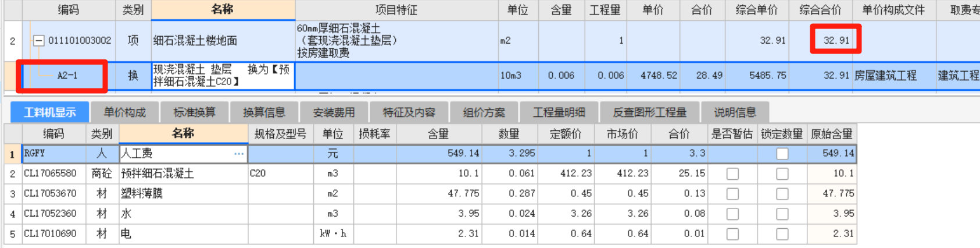Screen dimensions: 980x248
Task: Click top table 名称 column header
Action: point(223,10)
